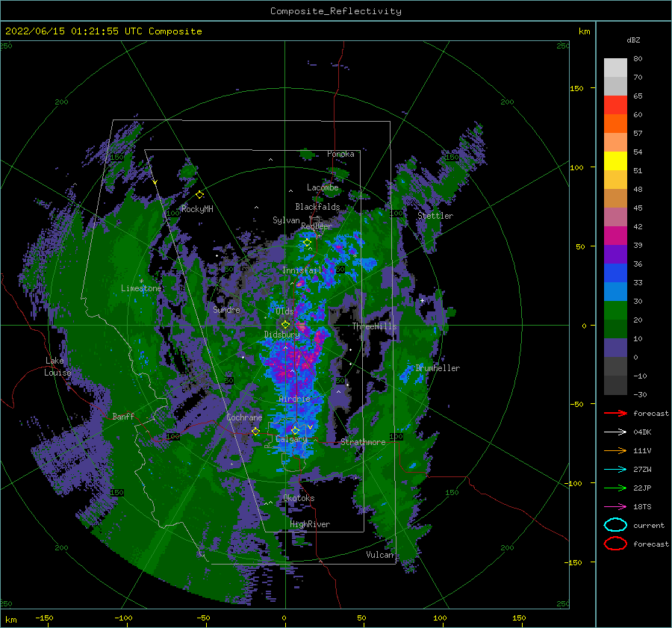The image size is (672, 628).
Task: Click the red forecast arrow in legend
Action: tap(615, 413)
